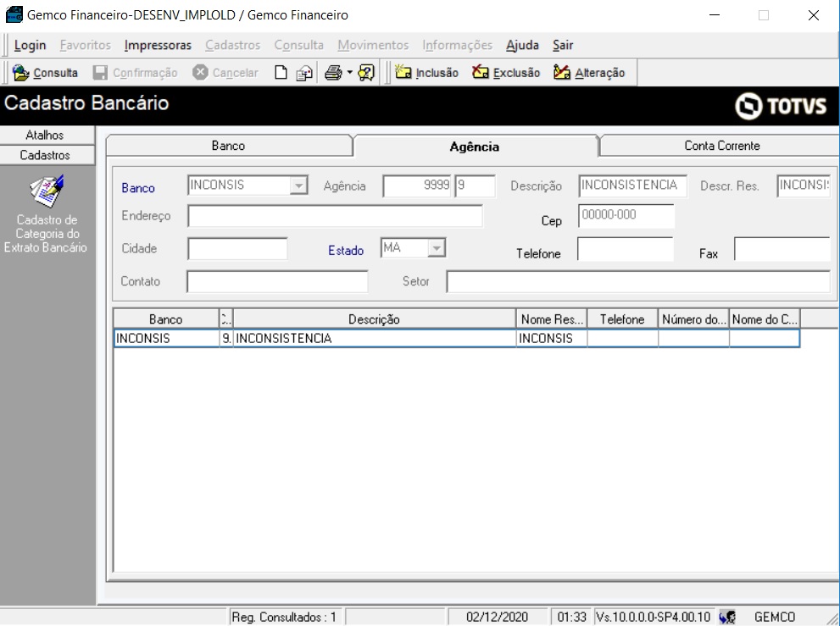This screenshot has height=626, width=840.
Task: Click the Descrição column header in grid
Action: (374, 319)
